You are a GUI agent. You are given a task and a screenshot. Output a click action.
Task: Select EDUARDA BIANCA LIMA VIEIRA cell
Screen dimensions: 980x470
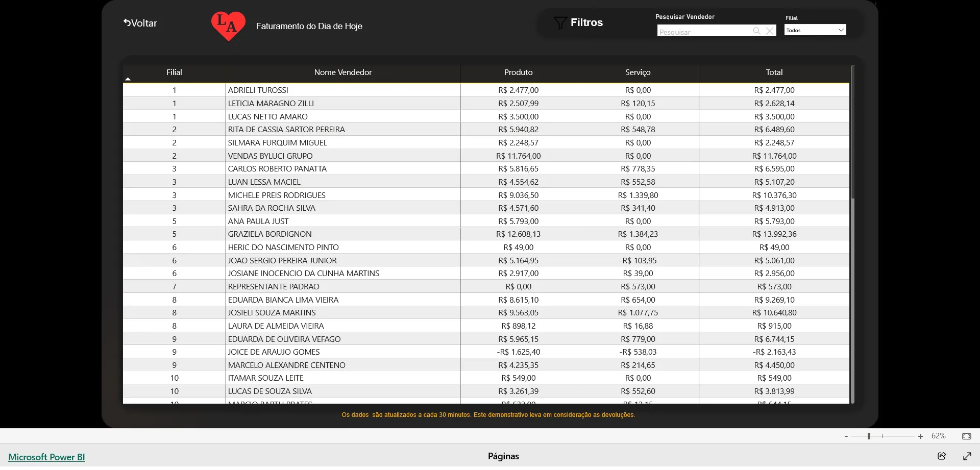[342, 300]
